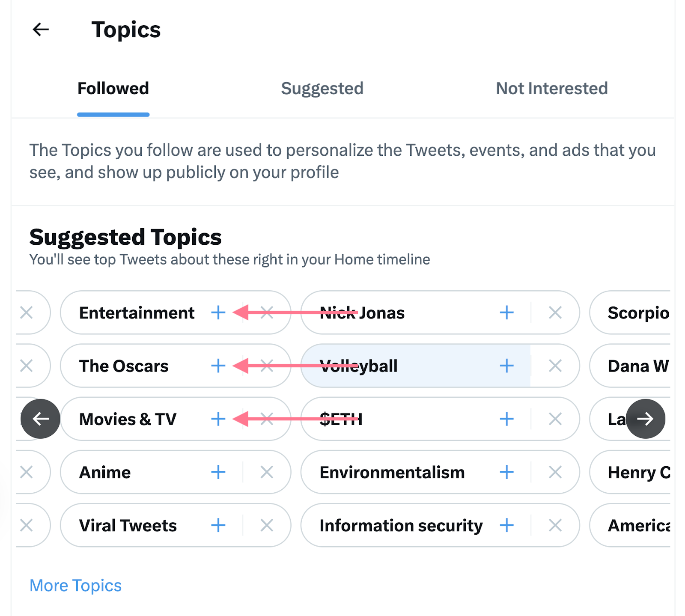The image size is (685, 616).
Task: Follow the Movies & TV topic
Action: (x=218, y=419)
